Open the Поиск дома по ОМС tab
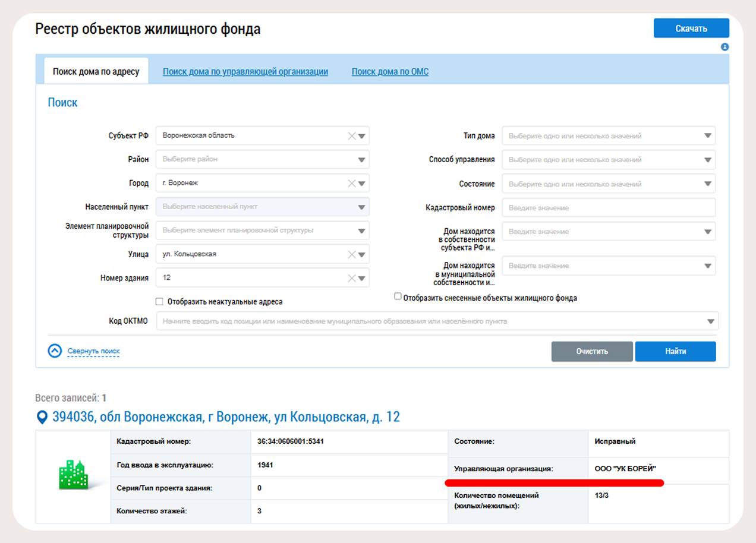Viewport: 756px width, 543px height. click(x=390, y=72)
